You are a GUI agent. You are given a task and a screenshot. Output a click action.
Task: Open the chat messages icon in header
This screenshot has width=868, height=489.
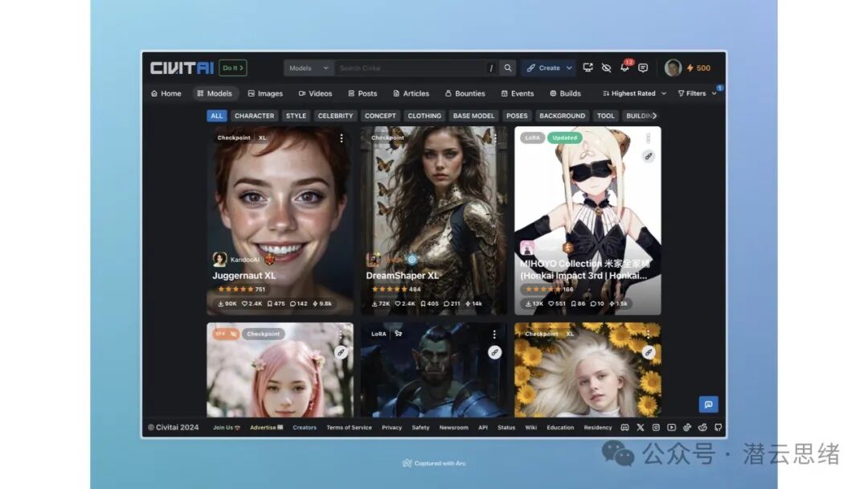point(643,68)
